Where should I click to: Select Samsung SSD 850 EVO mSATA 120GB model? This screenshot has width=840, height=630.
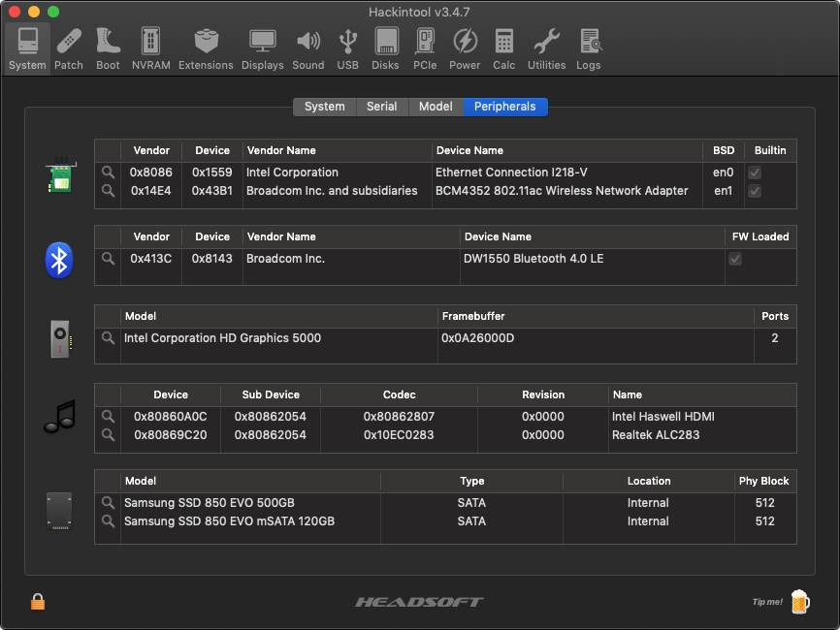(x=229, y=520)
